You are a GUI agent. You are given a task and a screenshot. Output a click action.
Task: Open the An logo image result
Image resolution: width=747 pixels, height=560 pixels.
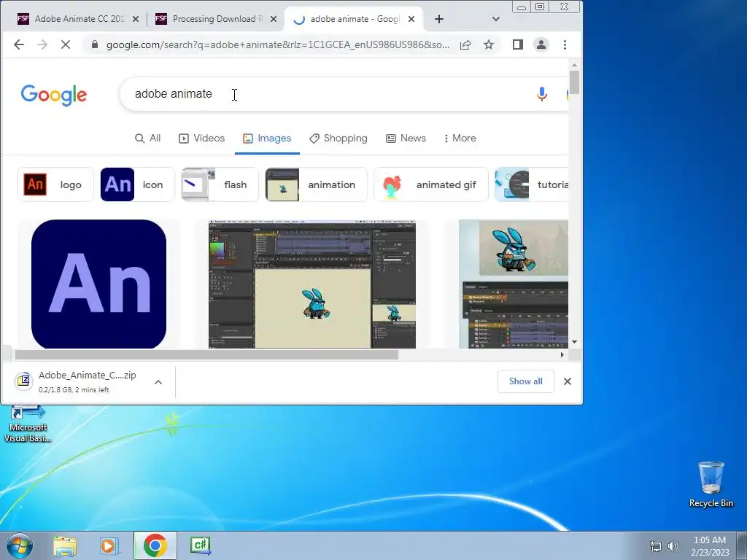pos(98,284)
